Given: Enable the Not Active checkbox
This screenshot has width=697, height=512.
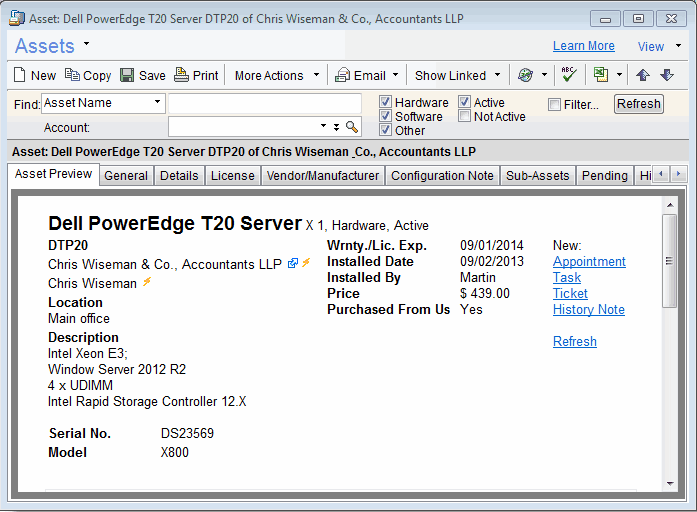Looking at the screenshot, I should tap(464, 116).
